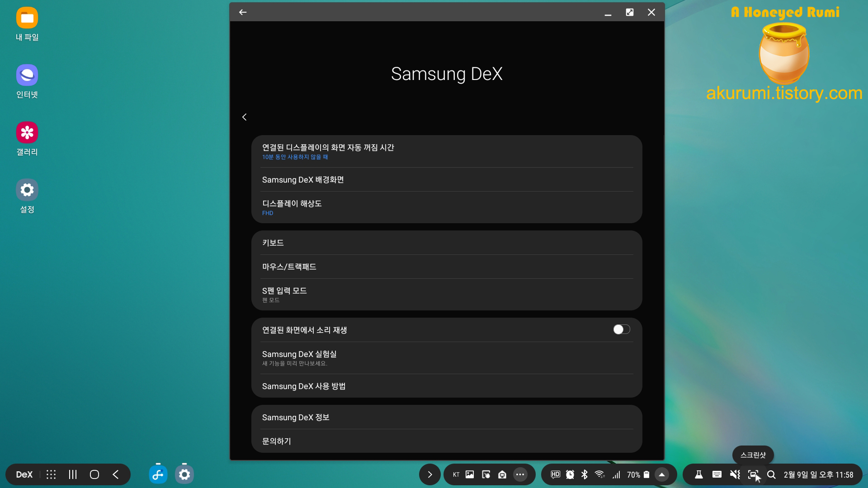Open the apps grid icon
Viewport: 868px width, 488px height.
pyautogui.click(x=51, y=474)
